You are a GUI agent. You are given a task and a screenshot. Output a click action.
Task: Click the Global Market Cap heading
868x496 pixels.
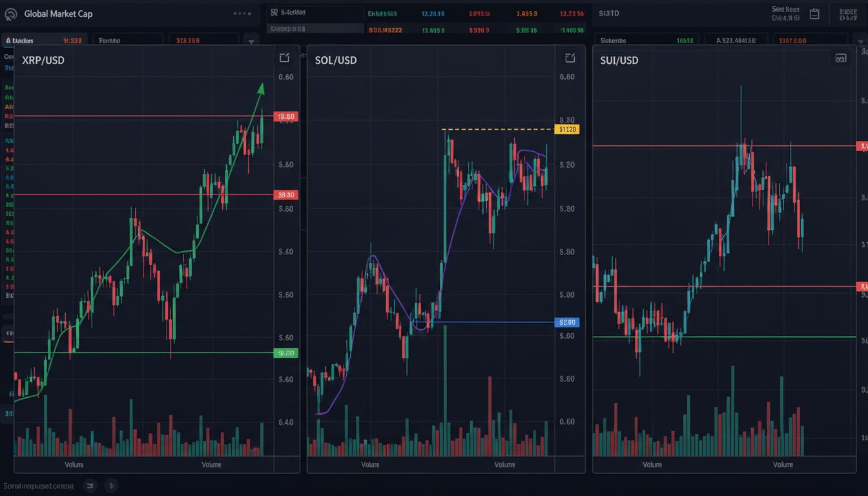coord(57,14)
